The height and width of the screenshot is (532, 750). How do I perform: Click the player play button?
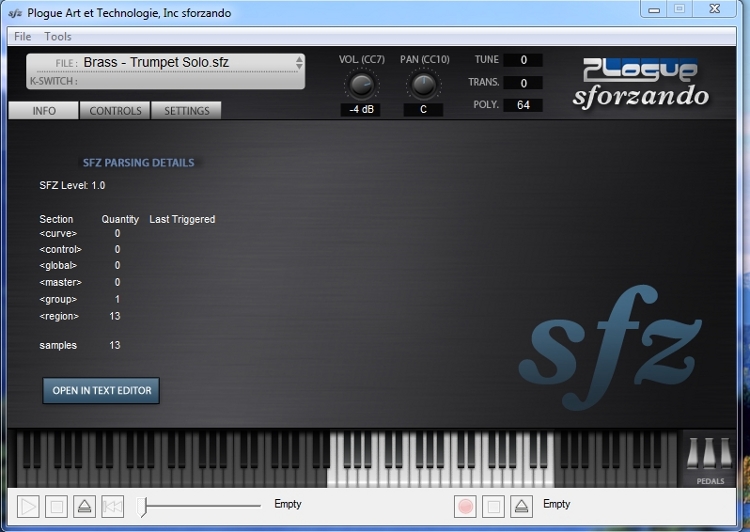click(x=28, y=506)
